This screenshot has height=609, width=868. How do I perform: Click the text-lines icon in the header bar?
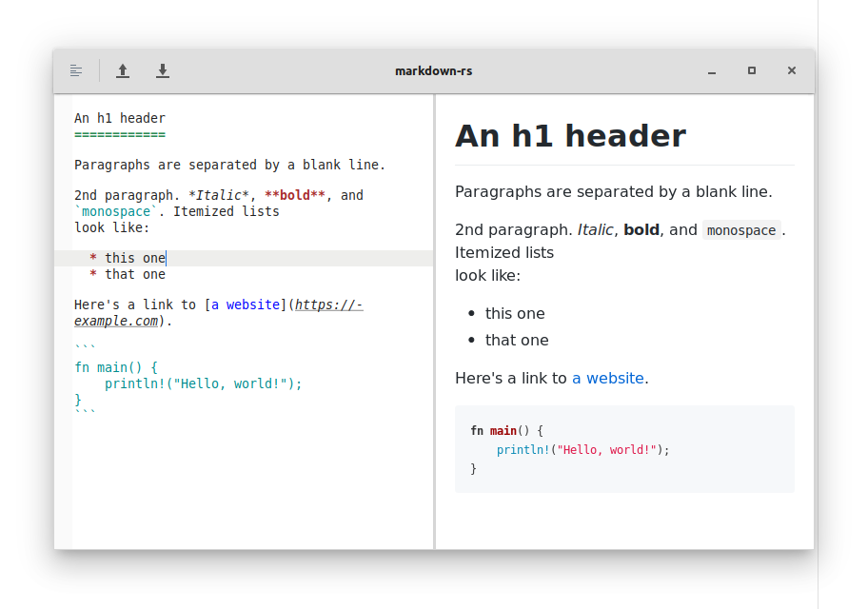76,70
